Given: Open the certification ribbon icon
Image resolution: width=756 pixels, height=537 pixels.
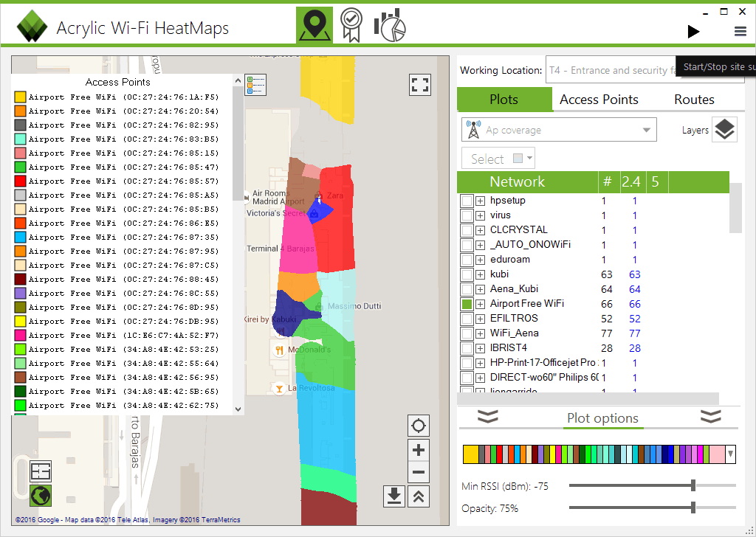Looking at the screenshot, I should pyautogui.click(x=351, y=25).
